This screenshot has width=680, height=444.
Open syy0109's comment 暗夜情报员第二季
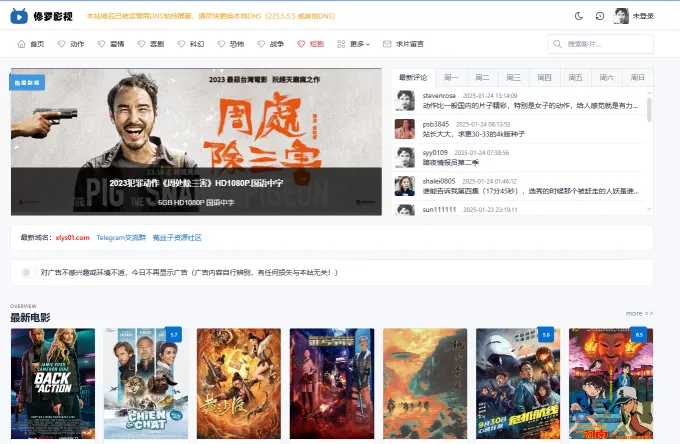pyautogui.click(x=451, y=163)
